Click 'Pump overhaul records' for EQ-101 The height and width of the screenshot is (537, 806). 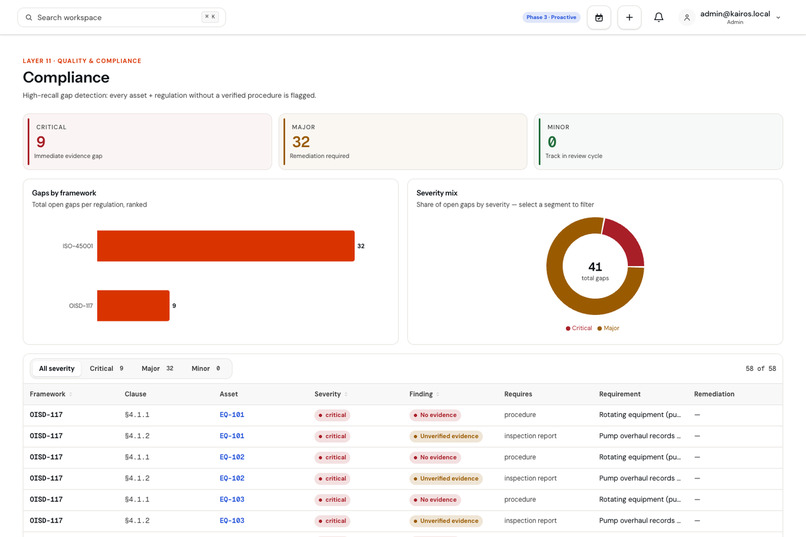pyautogui.click(x=640, y=436)
